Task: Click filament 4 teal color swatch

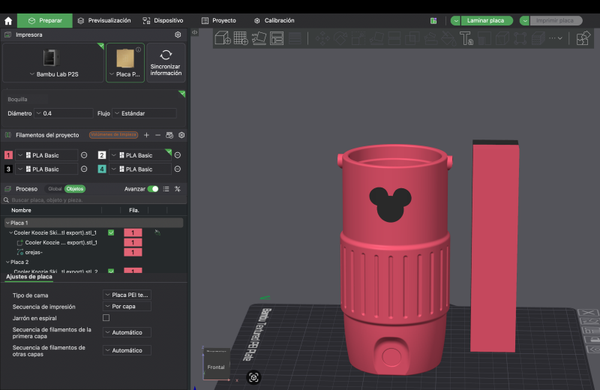Action: [x=102, y=169]
